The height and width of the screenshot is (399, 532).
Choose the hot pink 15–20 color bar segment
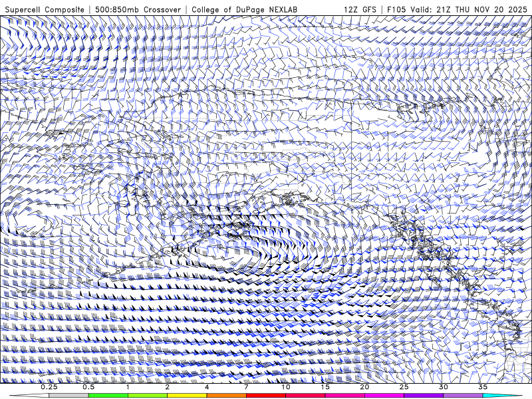pos(344,396)
